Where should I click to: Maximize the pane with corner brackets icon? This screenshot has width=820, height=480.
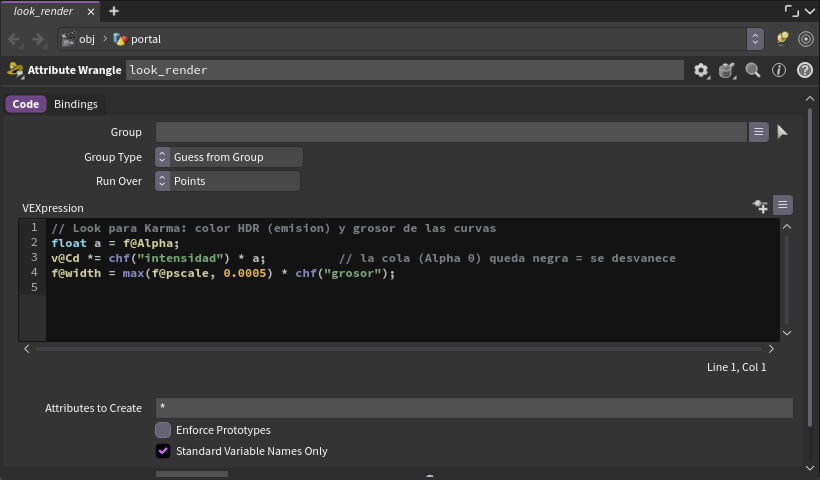792,11
